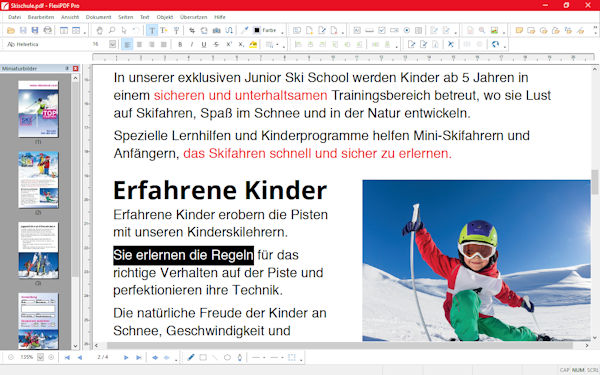
Task: Insert a checkbox form field
Action: click(382, 30)
